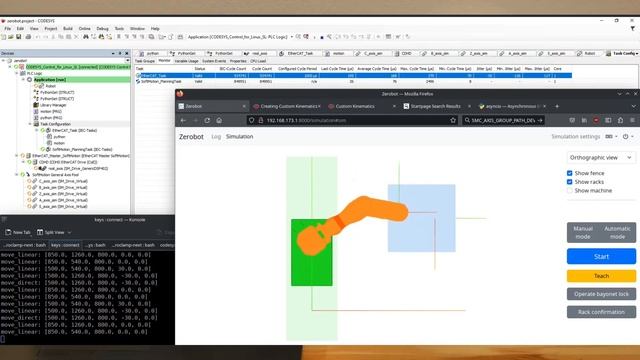Switch to the keys : connect Konsole tab

pyautogui.click(x=65, y=245)
